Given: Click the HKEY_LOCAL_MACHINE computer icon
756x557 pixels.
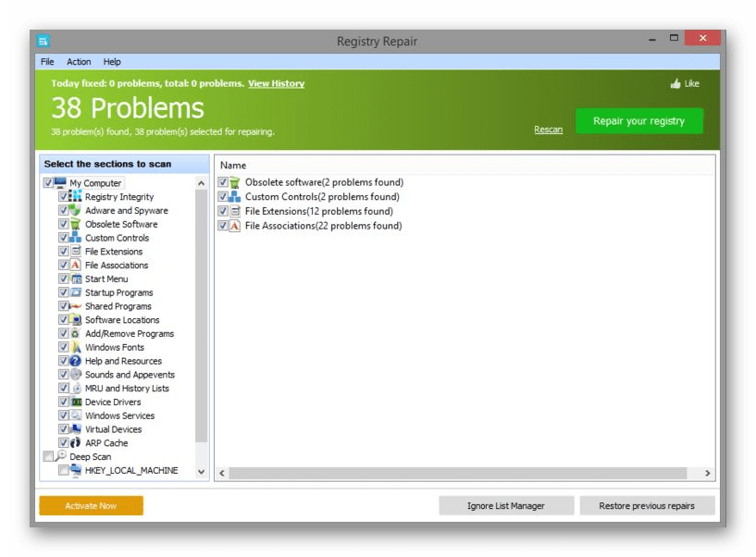Looking at the screenshot, I should [76, 470].
